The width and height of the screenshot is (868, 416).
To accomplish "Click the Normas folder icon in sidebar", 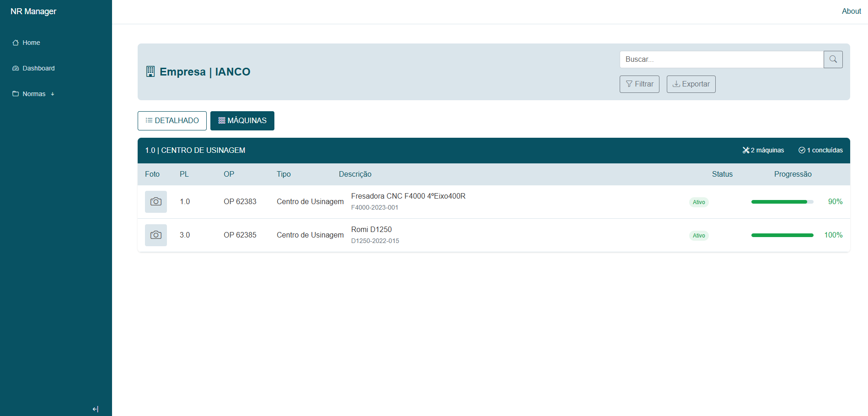I will pyautogui.click(x=16, y=94).
